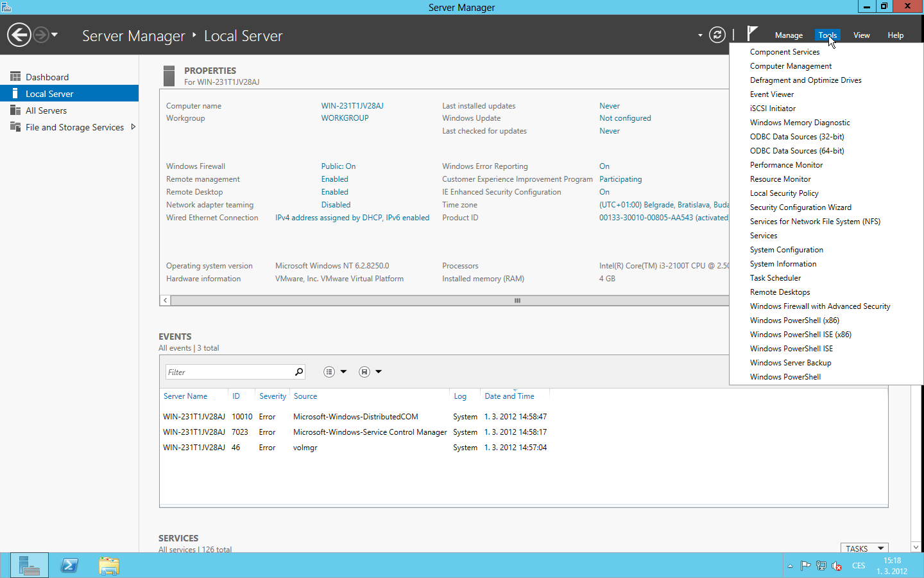The width and height of the screenshot is (924, 578).
Task: Click the filter search magnifier icon
Action: pyautogui.click(x=299, y=372)
